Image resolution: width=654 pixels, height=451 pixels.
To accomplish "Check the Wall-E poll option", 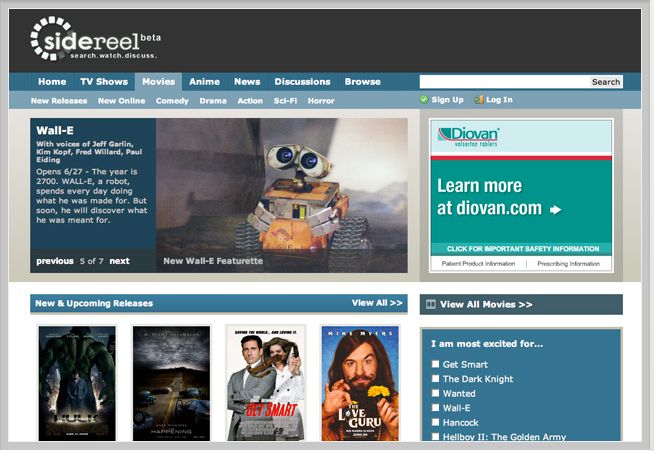I will point(435,408).
